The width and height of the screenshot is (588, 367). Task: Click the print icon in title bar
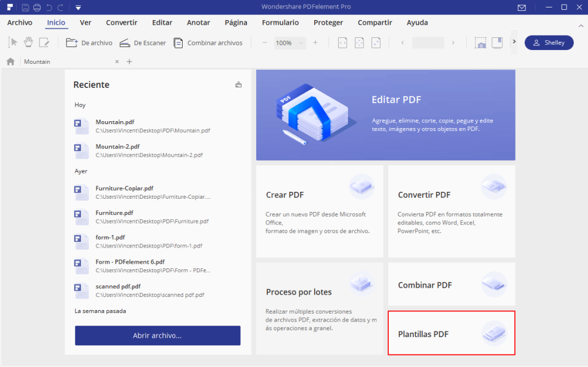[37, 7]
